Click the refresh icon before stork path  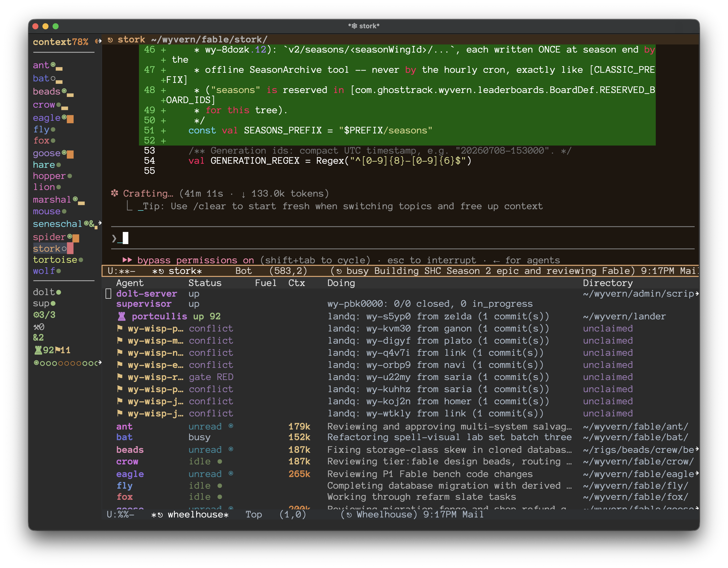[110, 40]
